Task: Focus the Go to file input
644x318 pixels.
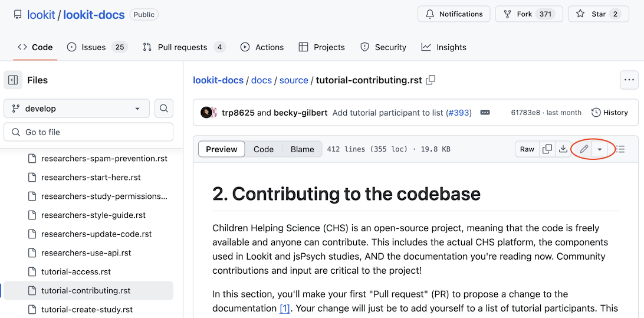Action: tap(88, 132)
